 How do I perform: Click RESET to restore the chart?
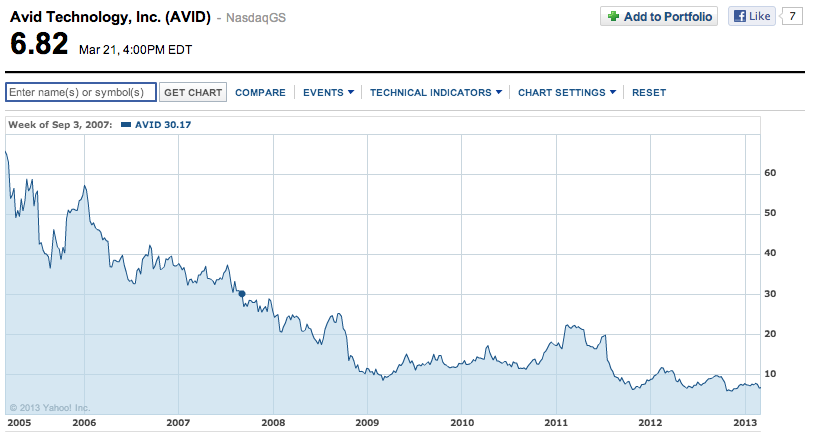coord(648,92)
